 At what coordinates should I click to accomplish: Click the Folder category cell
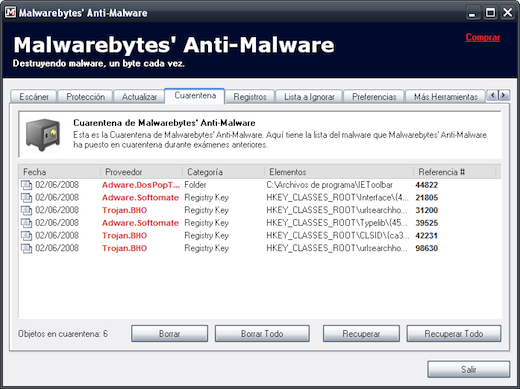click(195, 185)
